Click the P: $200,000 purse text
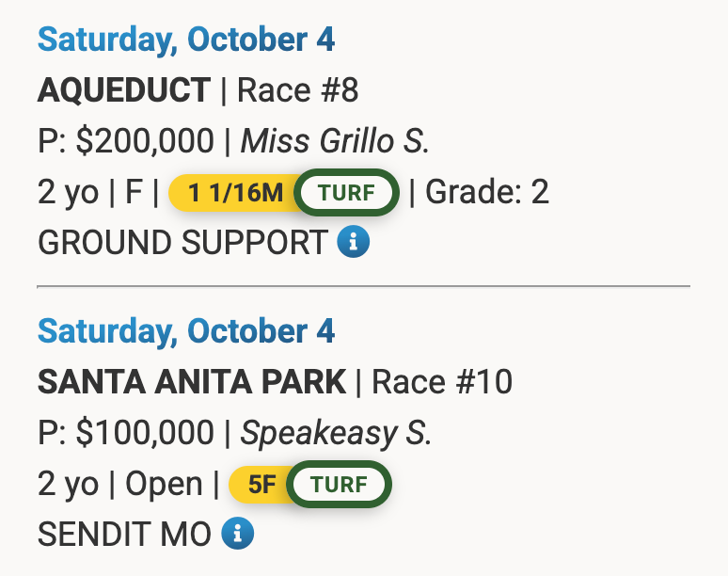The width and height of the screenshot is (728, 576). tap(125, 142)
